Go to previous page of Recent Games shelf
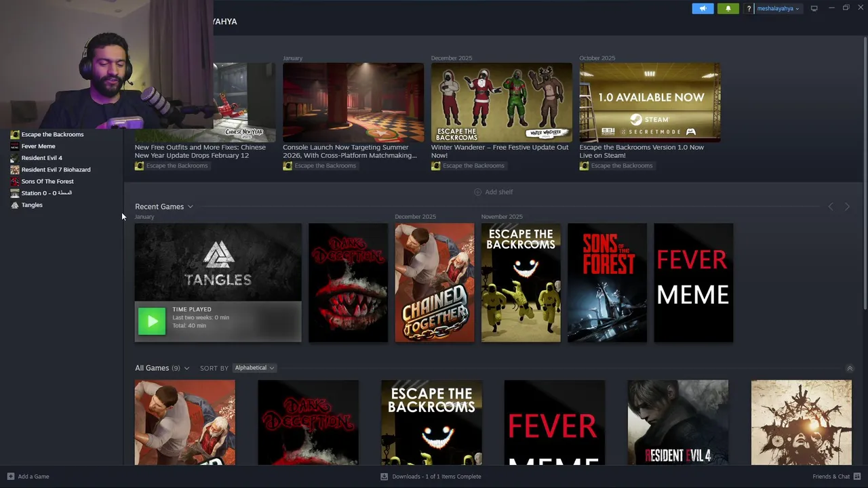Screen dimensions: 868x488 831,207
